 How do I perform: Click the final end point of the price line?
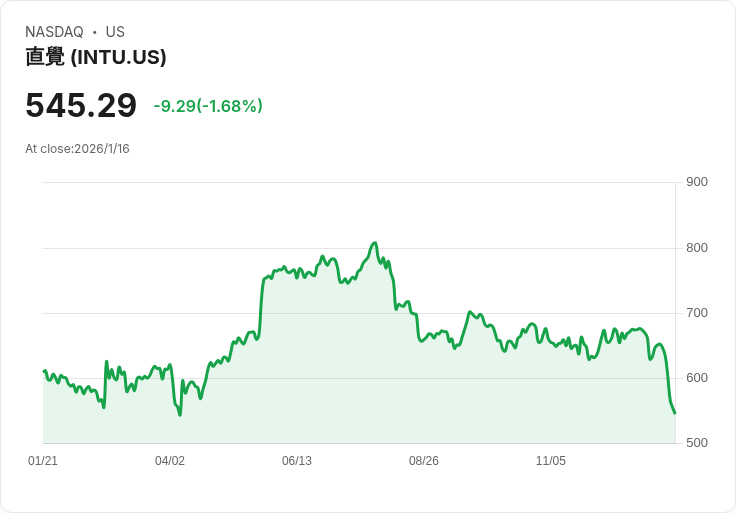click(675, 412)
